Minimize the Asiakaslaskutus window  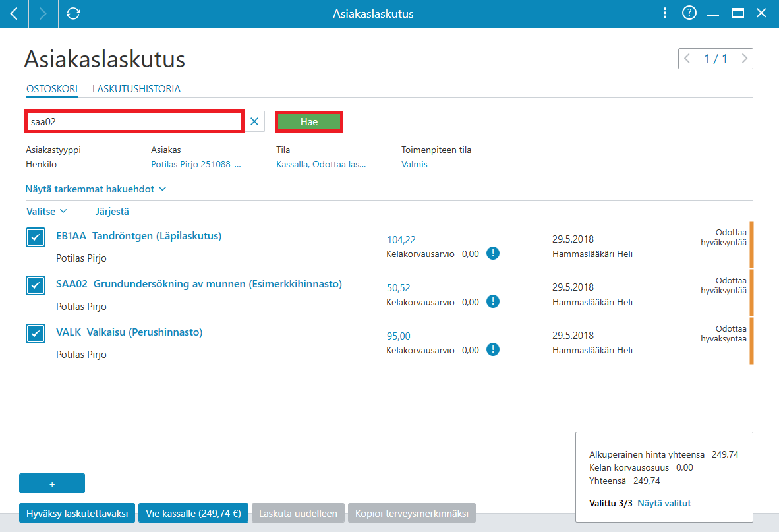[713, 14]
